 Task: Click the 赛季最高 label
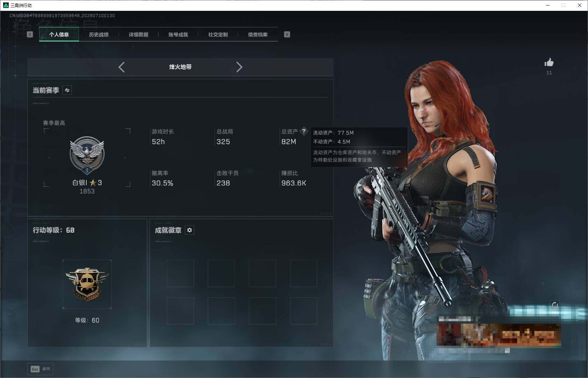(x=54, y=123)
